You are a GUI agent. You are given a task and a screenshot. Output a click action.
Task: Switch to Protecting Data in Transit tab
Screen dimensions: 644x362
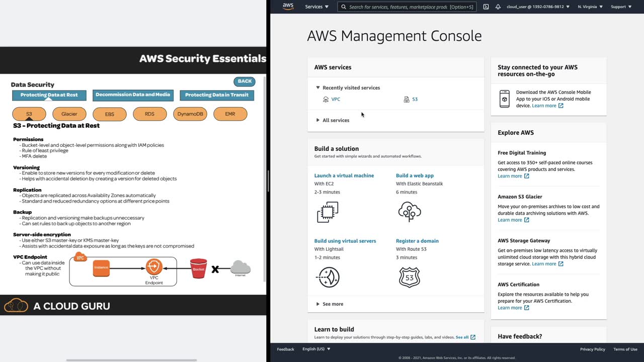point(217,95)
